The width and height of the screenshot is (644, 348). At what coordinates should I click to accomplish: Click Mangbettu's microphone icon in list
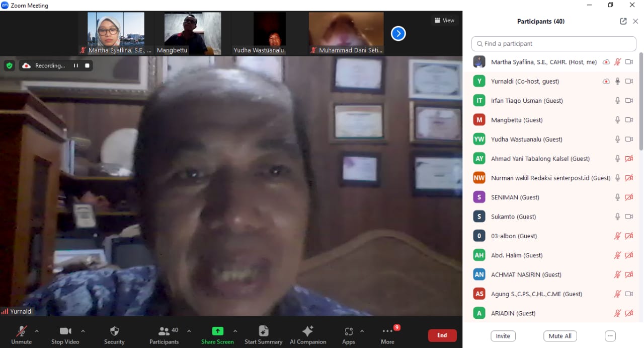coord(617,120)
